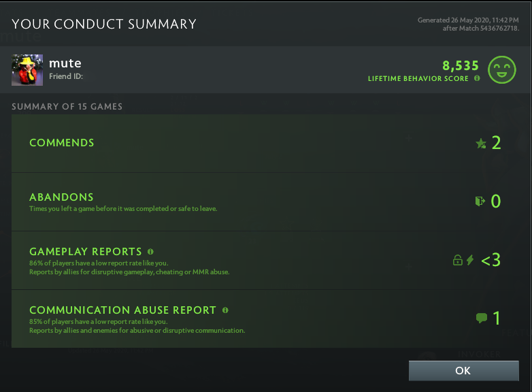The height and width of the screenshot is (392, 532).
Task: Select the Gameplay Reports heading
Action: (x=86, y=252)
